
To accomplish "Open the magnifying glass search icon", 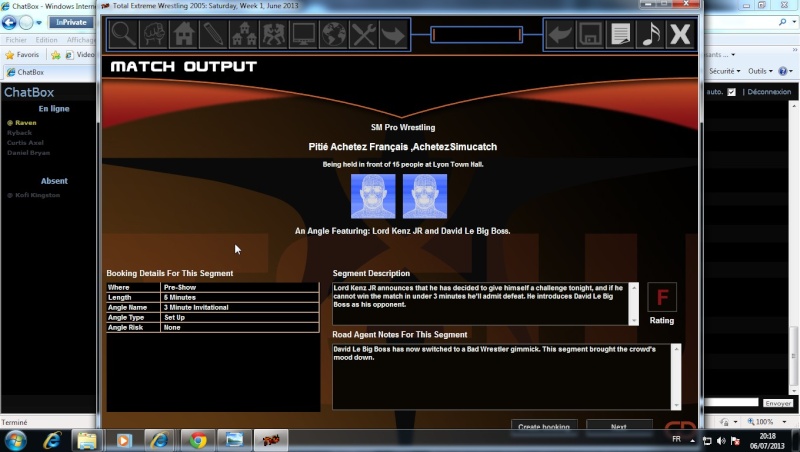I will [x=123, y=35].
